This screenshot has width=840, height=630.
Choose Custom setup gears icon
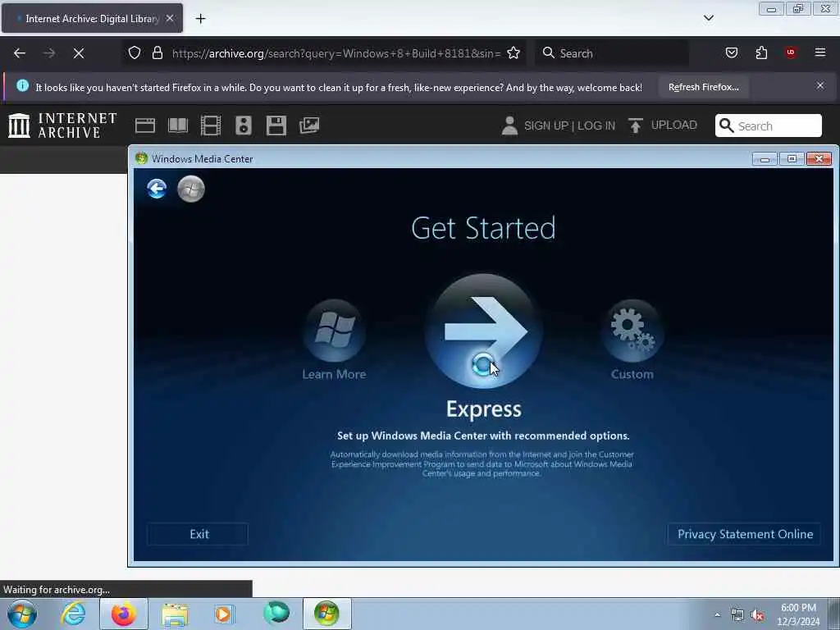coord(632,331)
